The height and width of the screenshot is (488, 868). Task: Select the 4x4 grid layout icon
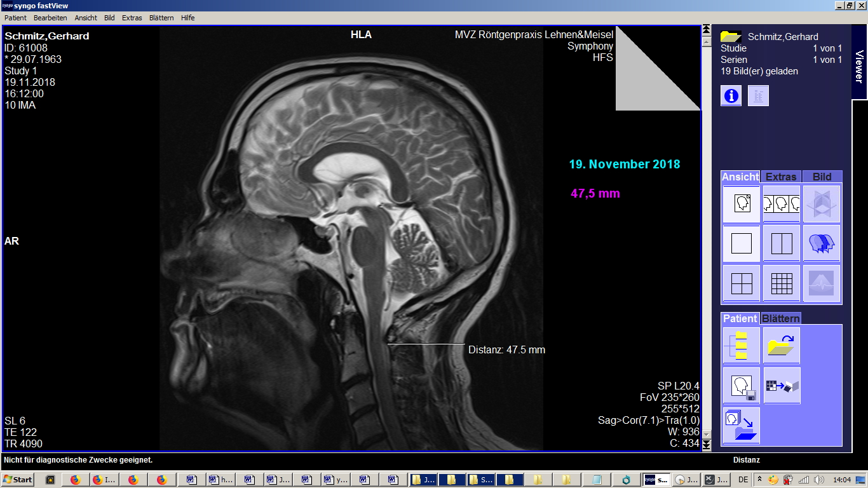coord(781,283)
